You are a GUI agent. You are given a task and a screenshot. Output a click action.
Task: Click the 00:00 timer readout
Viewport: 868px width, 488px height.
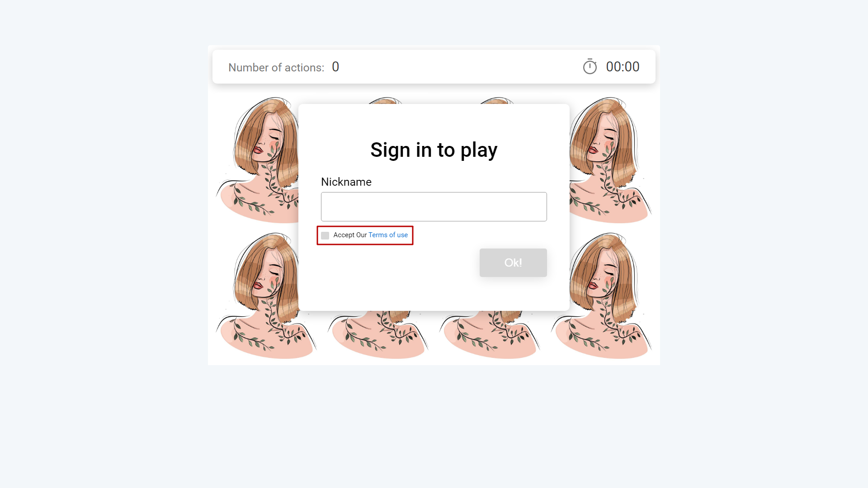(x=623, y=67)
